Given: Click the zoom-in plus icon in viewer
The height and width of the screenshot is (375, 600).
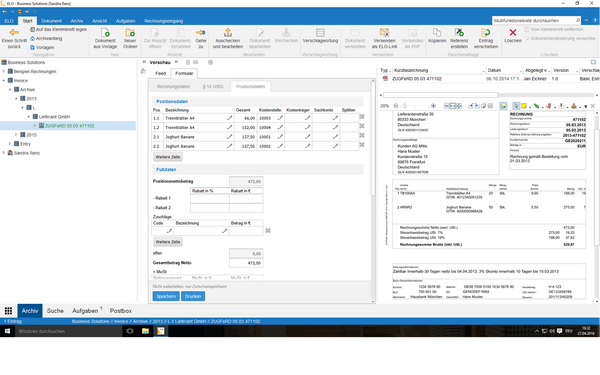Looking at the screenshot, I should point(433,106).
